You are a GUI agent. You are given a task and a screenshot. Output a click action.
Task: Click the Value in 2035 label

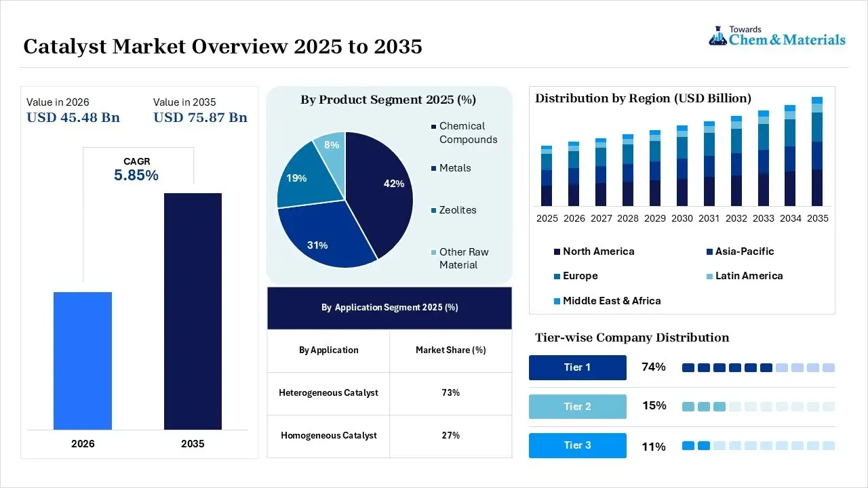(x=184, y=102)
